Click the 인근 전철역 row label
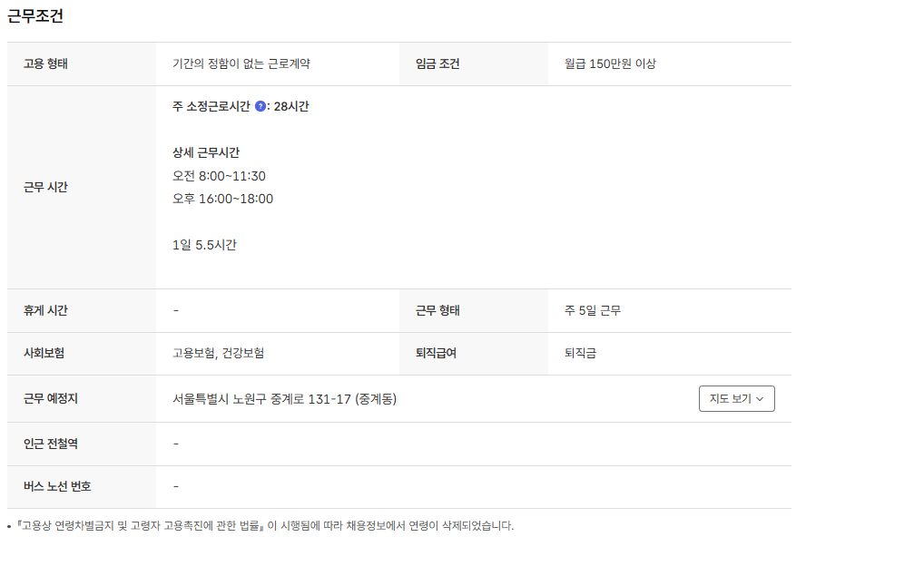The height and width of the screenshot is (576, 924). click(x=50, y=444)
